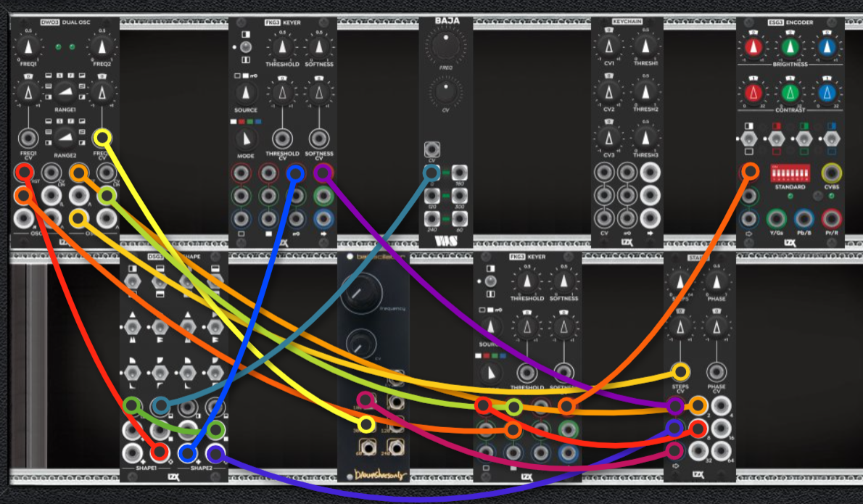
Task: Click the BAJA 180 degree output jack
Action: pyautogui.click(x=460, y=173)
